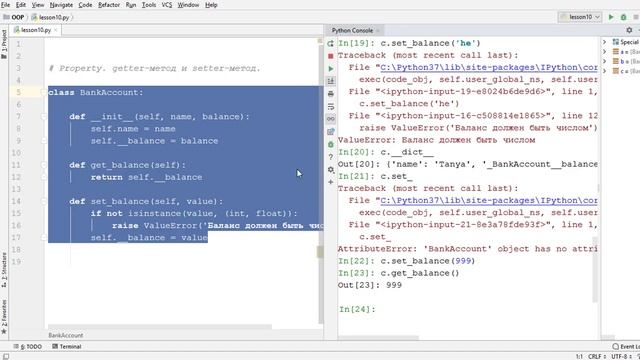Screen dimensions: 640x360
Task: Close the lesson10.py editor tab
Action: coord(56,30)
